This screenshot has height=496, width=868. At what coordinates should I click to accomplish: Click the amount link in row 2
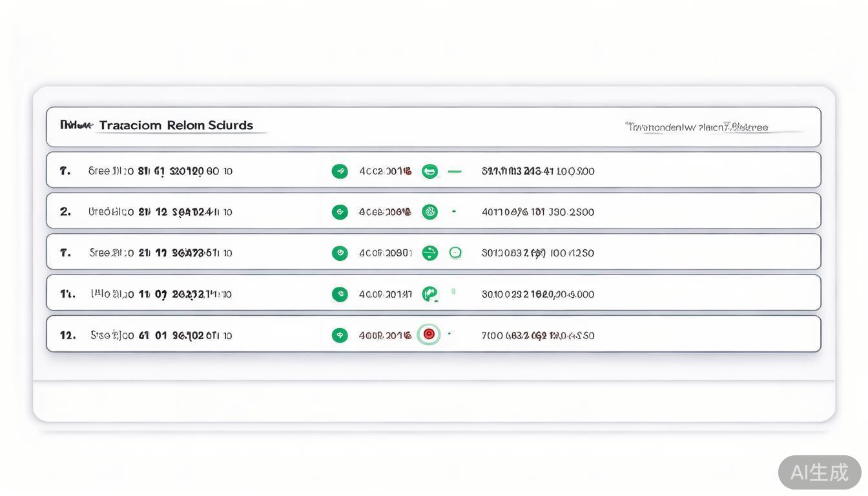538,211
